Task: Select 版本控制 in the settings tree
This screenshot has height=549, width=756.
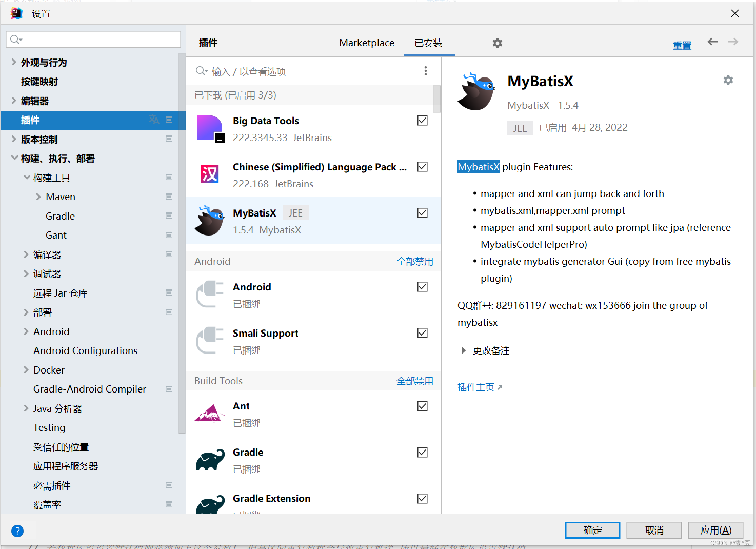Action: tap(39, 140)
